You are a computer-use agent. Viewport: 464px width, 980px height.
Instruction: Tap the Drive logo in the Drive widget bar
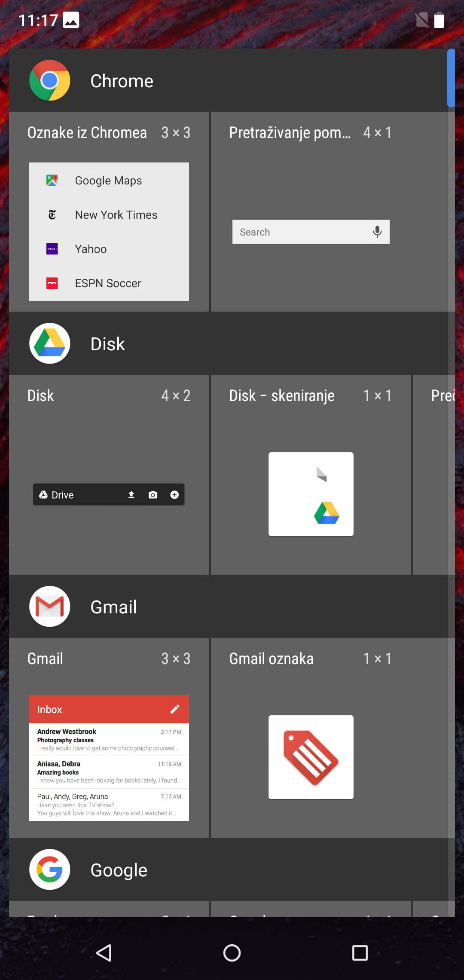coord(43,495)
